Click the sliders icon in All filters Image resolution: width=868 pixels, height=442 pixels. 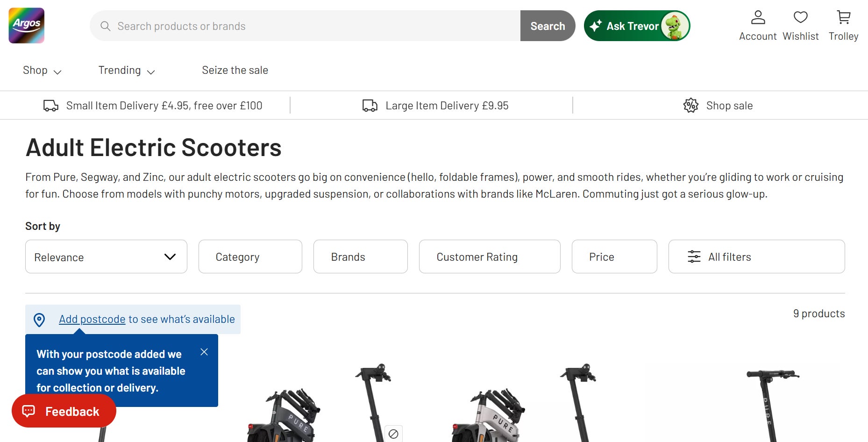(x=694, y=257)
